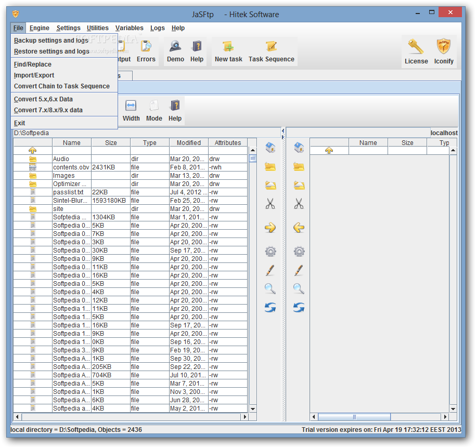Image resolution: width=476 pixels, height=448 pixels.
Task: Create a New task
Action: pyautogui.click(x=228, y=51)
